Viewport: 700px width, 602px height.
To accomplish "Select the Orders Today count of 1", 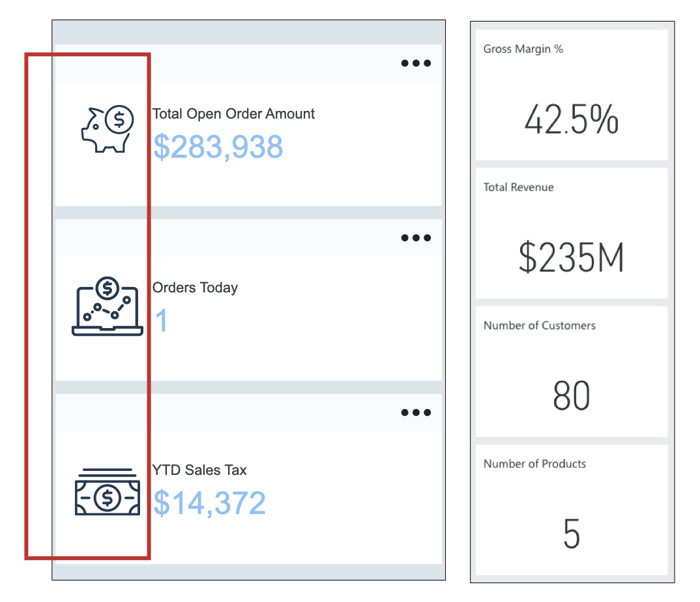I will [161, 321].
